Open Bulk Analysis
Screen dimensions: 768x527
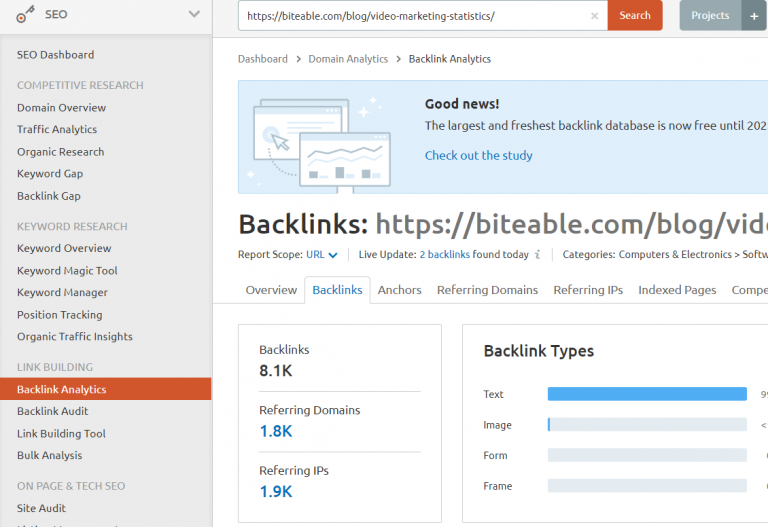pyautogui.click(x=49, y=455)
